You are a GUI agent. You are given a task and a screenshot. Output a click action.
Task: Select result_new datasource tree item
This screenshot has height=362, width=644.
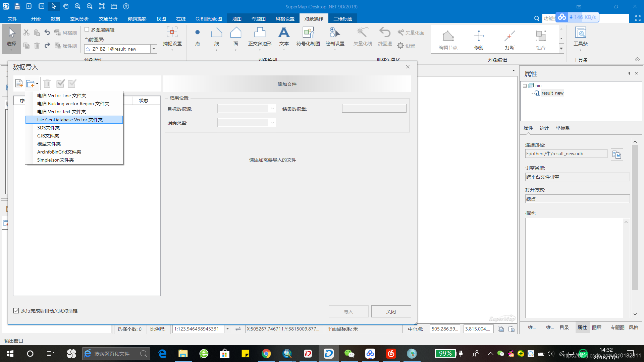coord(552,93)
